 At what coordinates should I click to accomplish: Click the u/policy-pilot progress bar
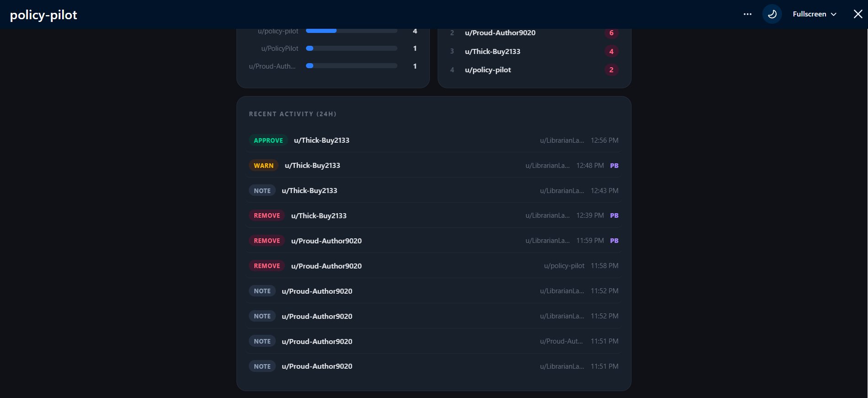[351, 31]
